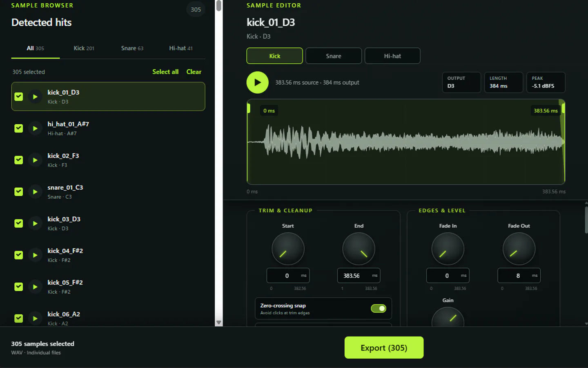
Task: Click the Start trim knob
Action: 288,249
